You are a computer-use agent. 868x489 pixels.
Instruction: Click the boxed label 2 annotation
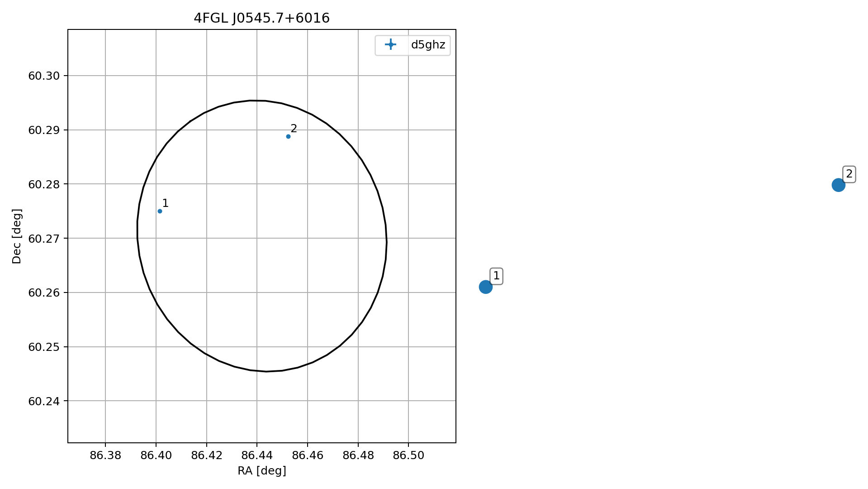click(x=849, y=174)
